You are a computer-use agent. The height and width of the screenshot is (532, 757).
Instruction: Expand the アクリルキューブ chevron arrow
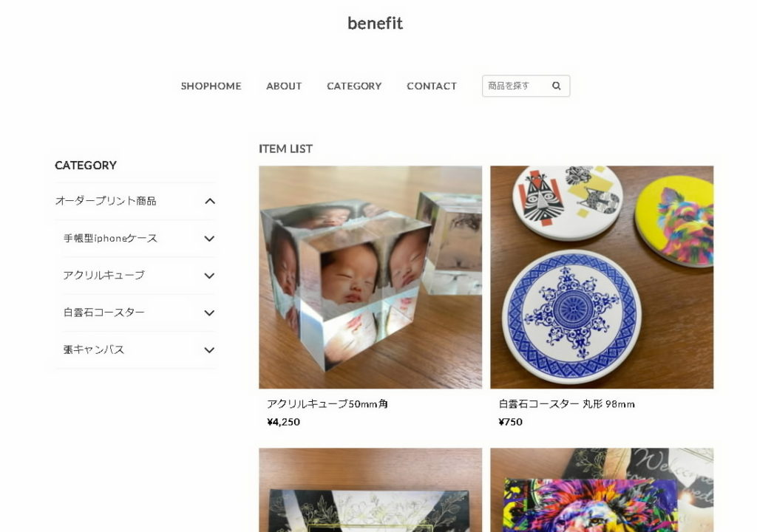(209, 276)
